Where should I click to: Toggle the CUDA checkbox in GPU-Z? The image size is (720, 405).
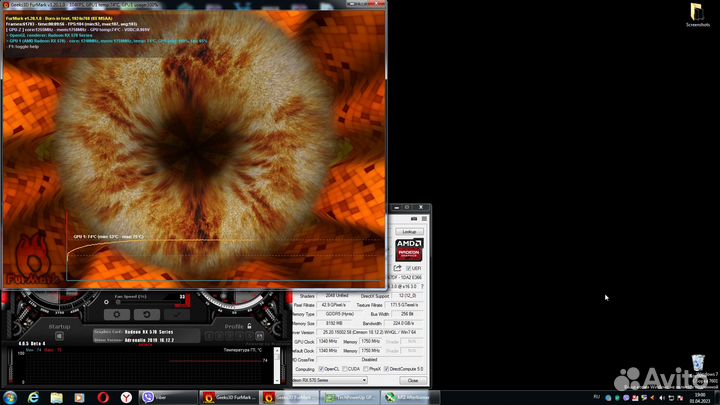[x=345, y=369]
